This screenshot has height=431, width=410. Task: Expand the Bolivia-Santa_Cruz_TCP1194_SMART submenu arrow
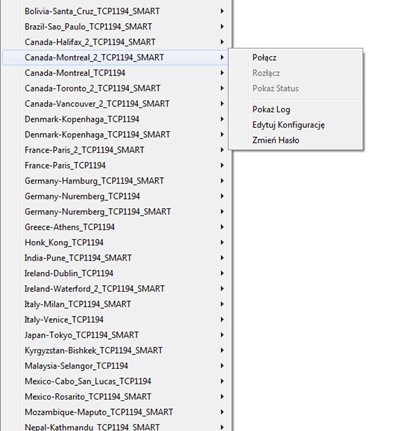[222, 11]
